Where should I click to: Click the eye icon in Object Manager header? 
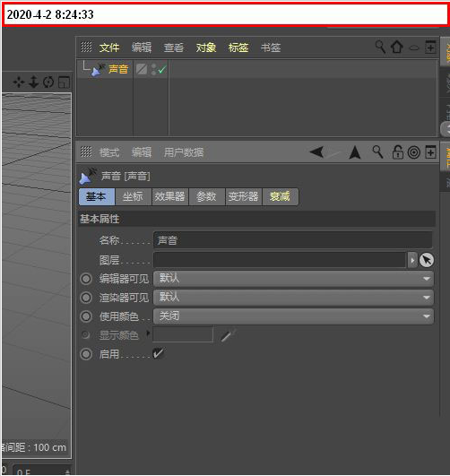[x=414, y=48]
